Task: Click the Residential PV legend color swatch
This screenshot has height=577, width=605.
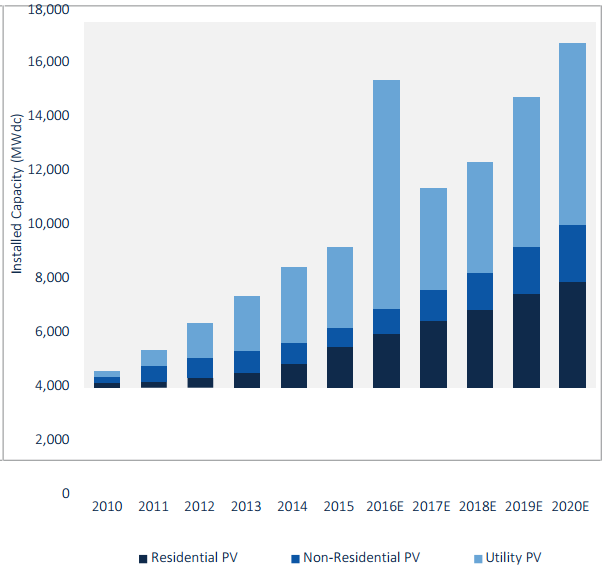Action: [x=143, y=559]
